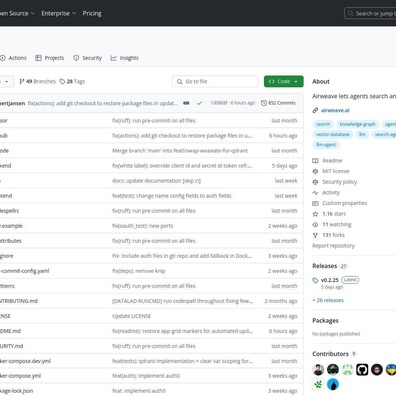Viewport: 396px width, 396px height.
Task: Open the Actions tab
Action: click(x=13, y=58)
